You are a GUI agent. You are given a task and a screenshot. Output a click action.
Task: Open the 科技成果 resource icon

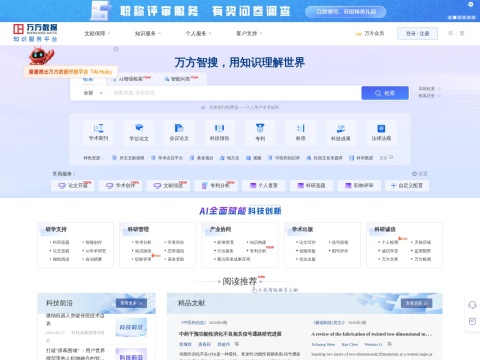341,132
